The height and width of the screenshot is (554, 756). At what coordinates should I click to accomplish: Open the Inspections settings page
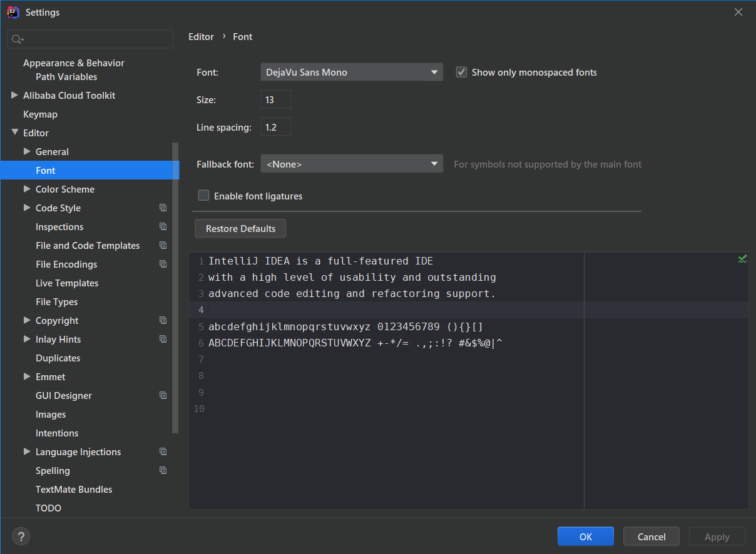coord(59,227)
